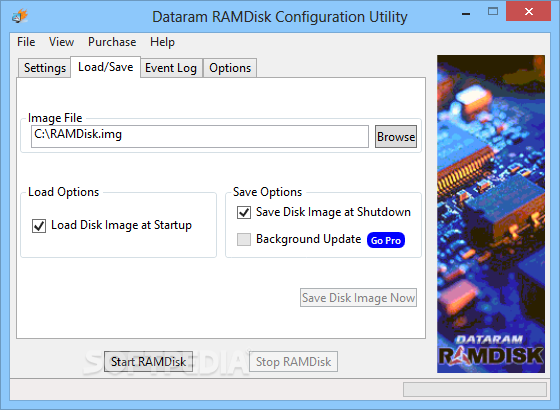Screen dimensions: 560x410
Task: Click the 'Save Options' group label
Action: pyautogui.click(x=268, y=192)
